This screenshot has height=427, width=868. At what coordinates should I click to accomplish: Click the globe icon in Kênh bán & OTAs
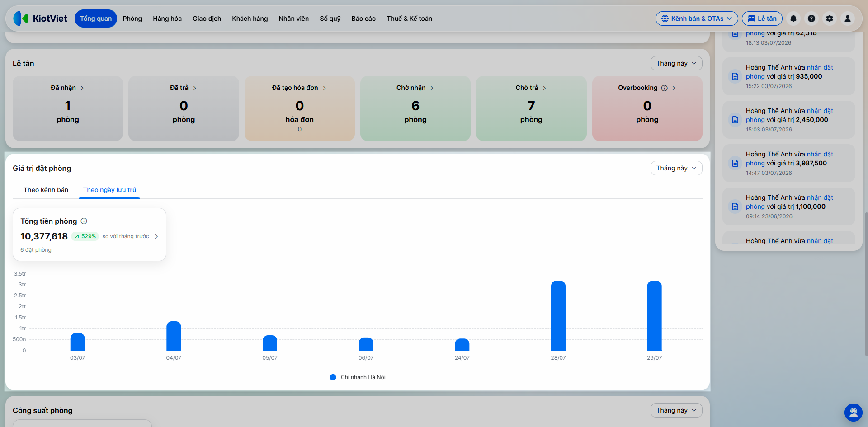click(665, 19)
